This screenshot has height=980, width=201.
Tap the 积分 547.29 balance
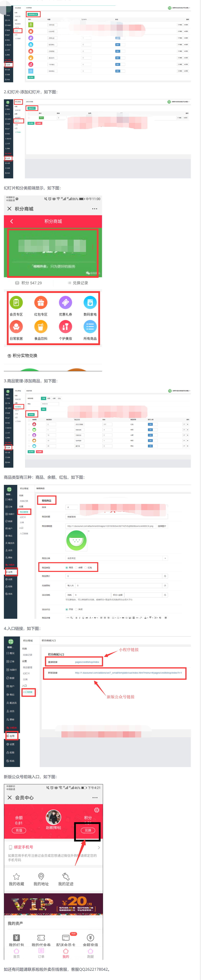pyautogui.click(x=28, y=283)
